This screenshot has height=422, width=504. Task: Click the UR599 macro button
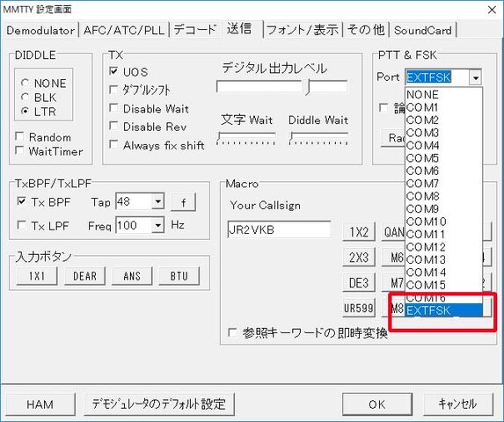tap(359, 308)
